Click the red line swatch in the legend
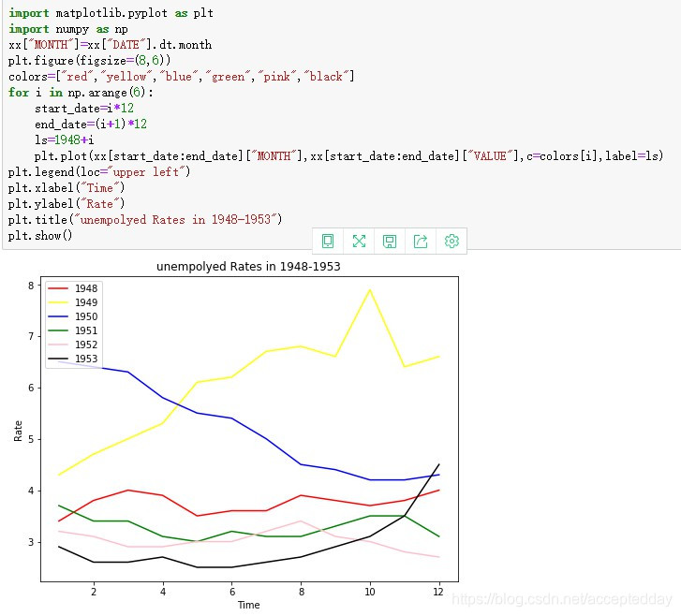681x616 pixels. (58, 288)
